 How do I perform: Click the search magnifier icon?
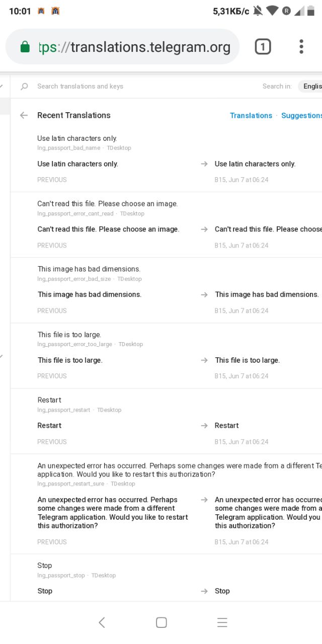24,87
